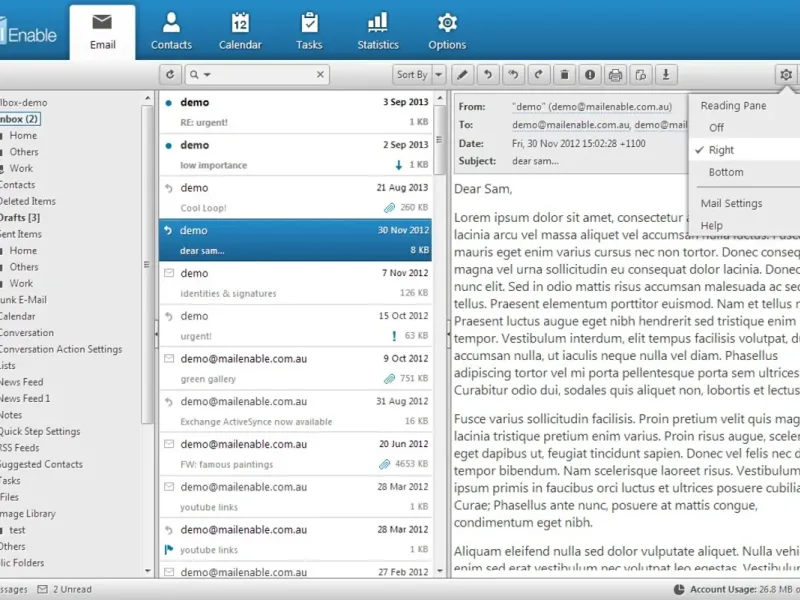This screenshot has width=800, height=600.
Task: Click the gear settings icon in toolbar
Action: [x=786, y=75]
